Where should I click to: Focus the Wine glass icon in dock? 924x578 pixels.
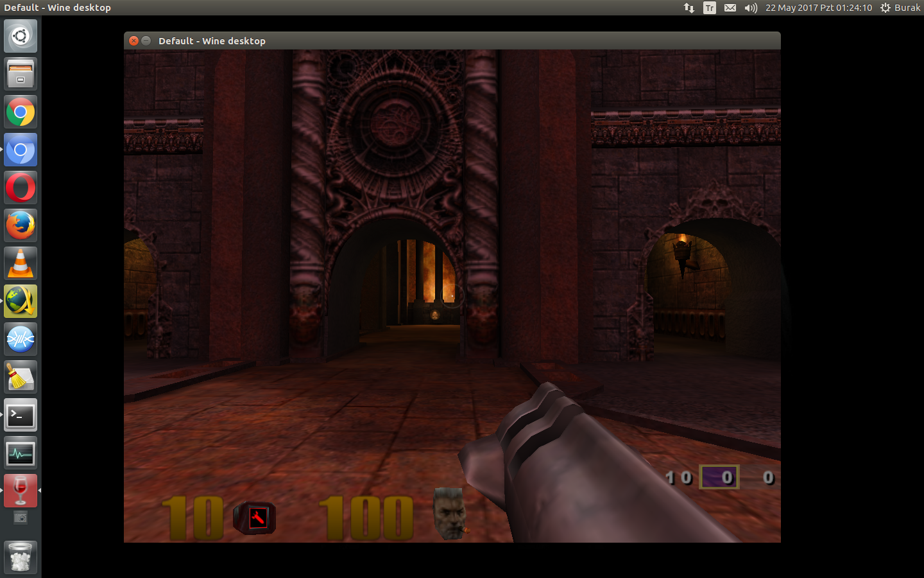21,491
